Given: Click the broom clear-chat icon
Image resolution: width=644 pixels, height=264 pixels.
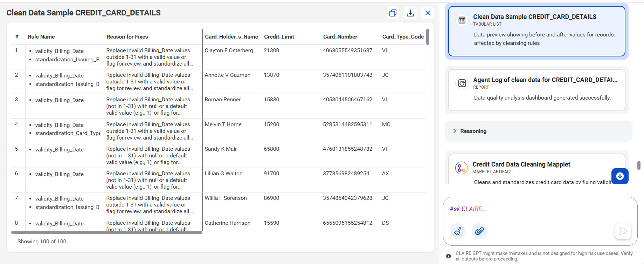Looking at the screenshot, I should click(457, 231).
